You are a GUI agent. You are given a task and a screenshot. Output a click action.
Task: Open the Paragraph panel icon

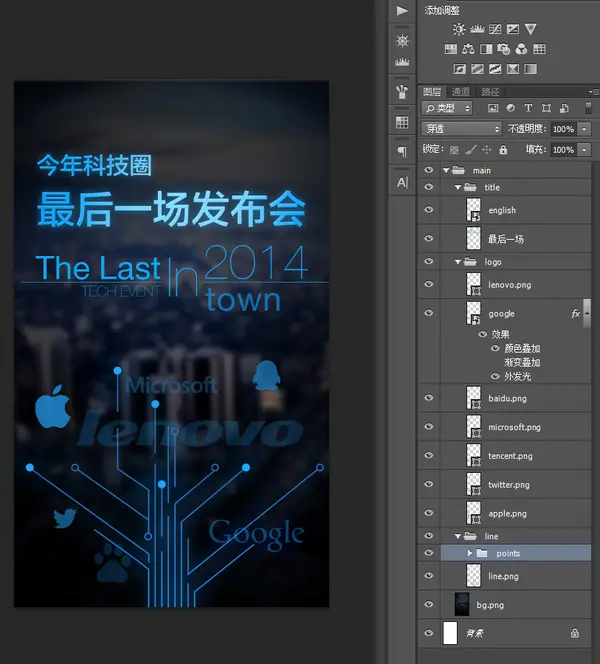point(402,152)
